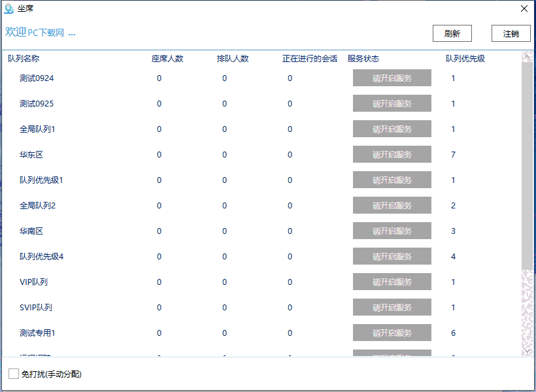Select the SVIP队列 queue name
The width and height of the screenshot is (536, 392).
[x=36, y=307]
